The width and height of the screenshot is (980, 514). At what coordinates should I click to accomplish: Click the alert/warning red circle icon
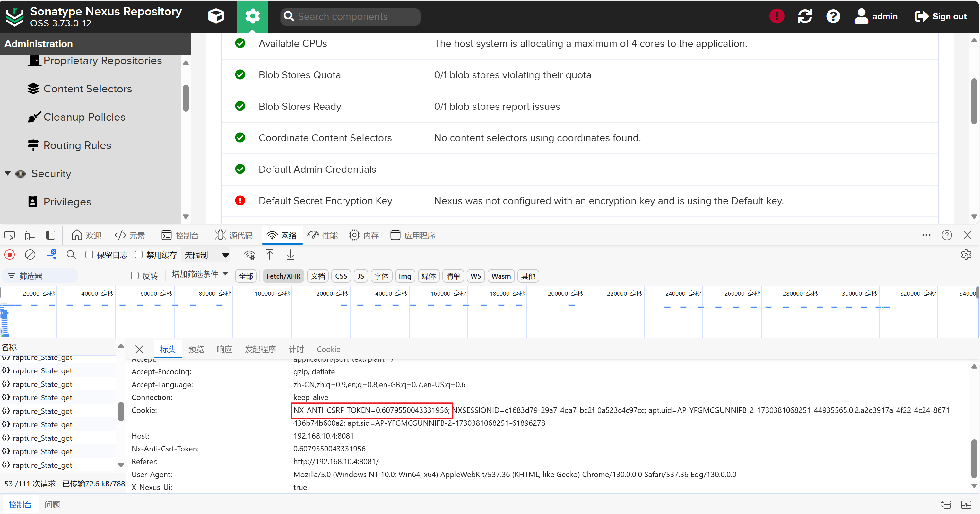(x=777, y=15)
